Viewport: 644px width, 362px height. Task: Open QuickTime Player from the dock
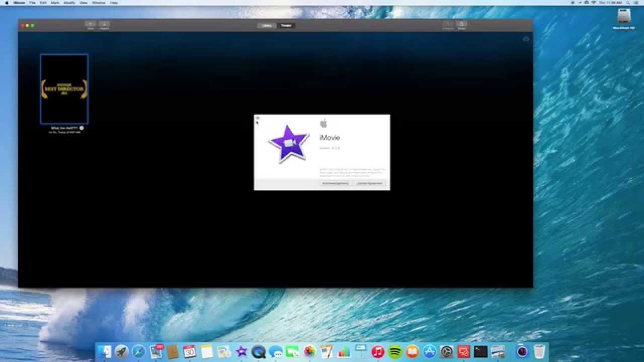click(258, 351)
